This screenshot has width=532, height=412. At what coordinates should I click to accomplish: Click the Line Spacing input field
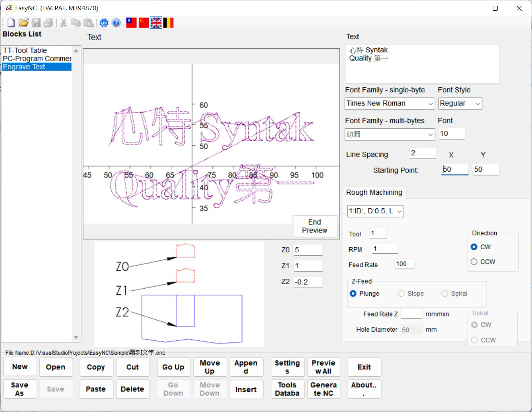tap(423, 153)
